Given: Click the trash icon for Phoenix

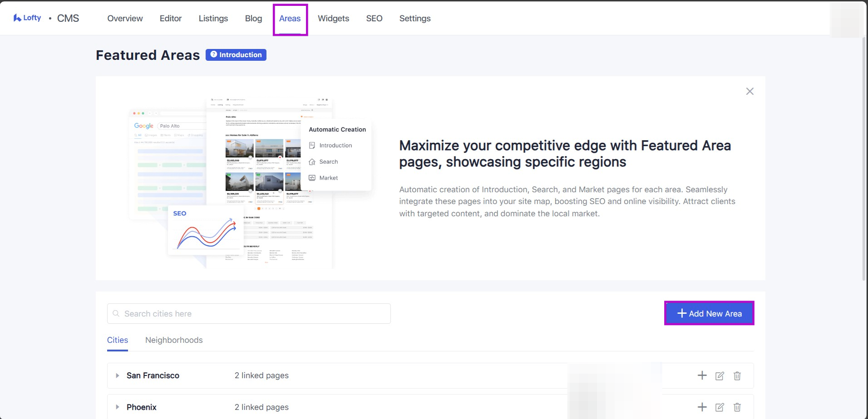Looking at the screenshot, I should coord(737,407).
